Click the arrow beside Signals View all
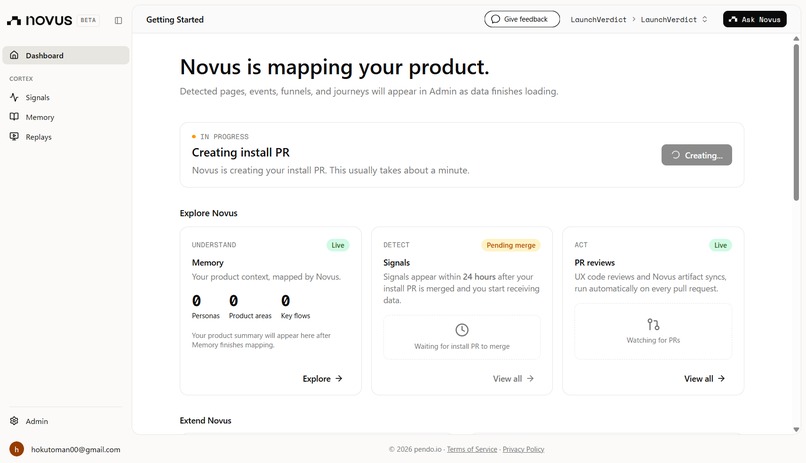Viewport: 806px width, 463px height. click(x=530, y=379)
